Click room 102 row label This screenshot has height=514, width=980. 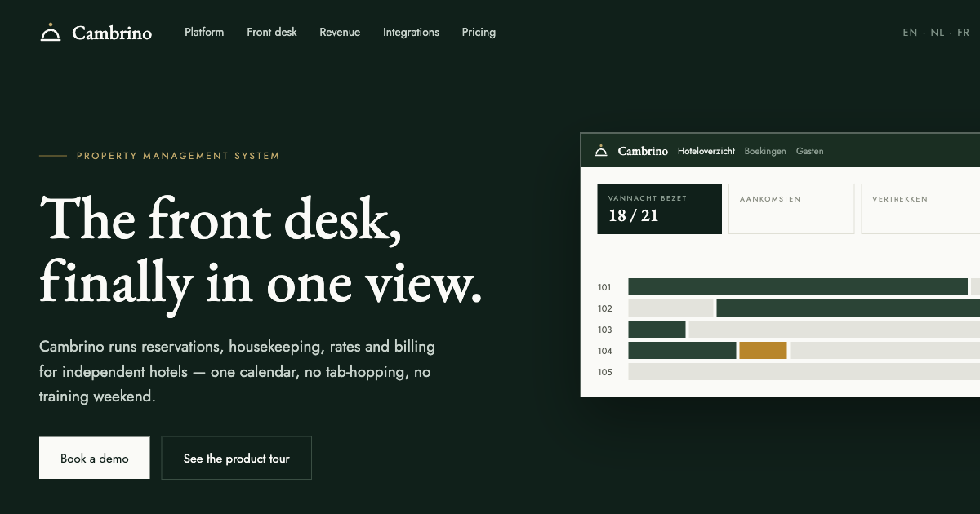click(604, 308)
